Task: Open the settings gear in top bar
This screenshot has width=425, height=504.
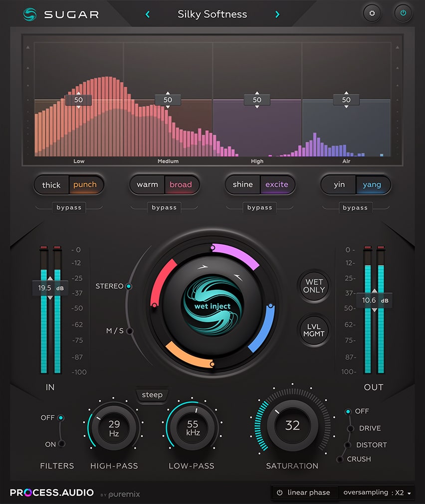Action: tap(372, 13)
